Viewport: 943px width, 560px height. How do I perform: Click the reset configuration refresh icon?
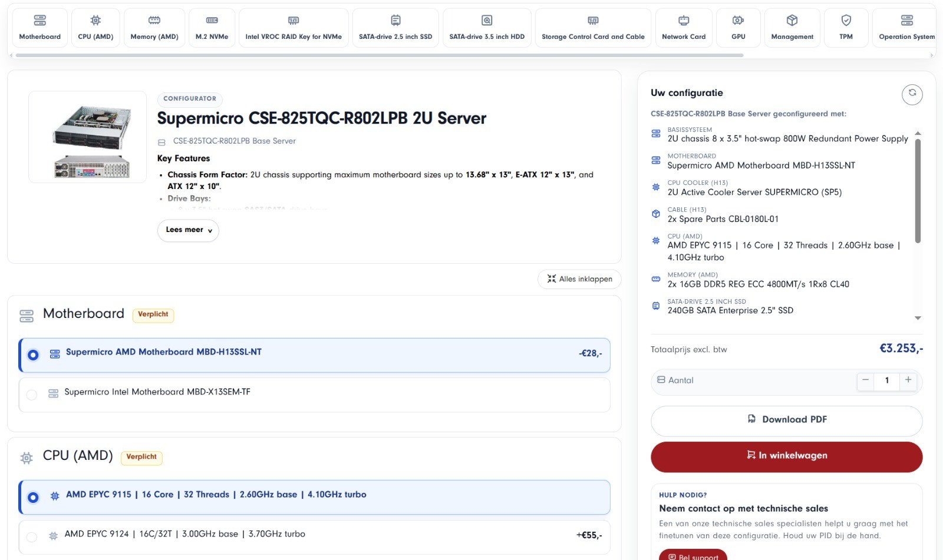tap(912, 94)
